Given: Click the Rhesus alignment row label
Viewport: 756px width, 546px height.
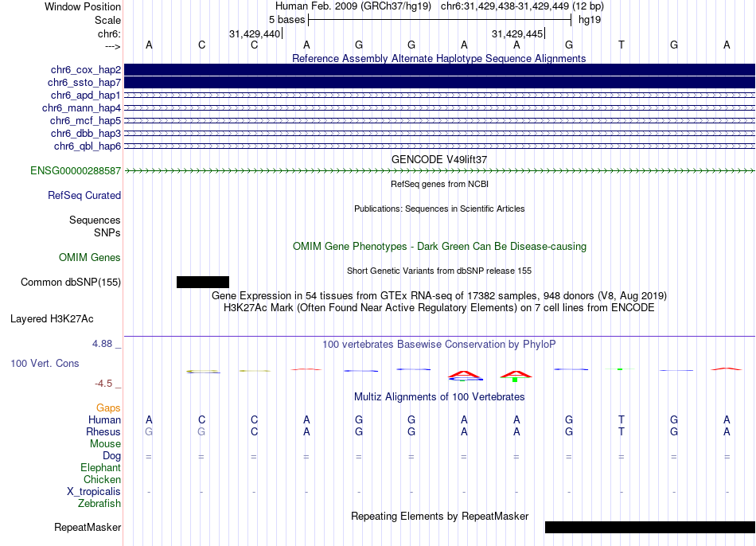Looking at the screenshot, I should point(103,431).
